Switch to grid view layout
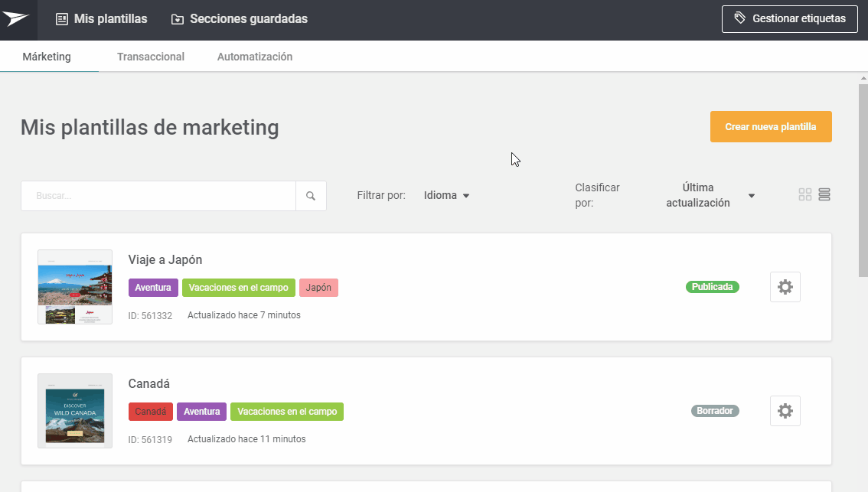Viewport: 868px width, 492px height. [804, 194]
